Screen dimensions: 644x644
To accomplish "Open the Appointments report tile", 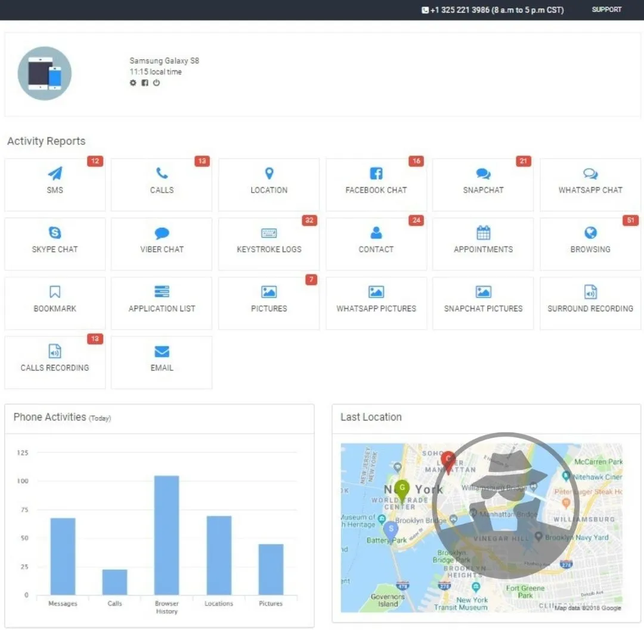I will coord(483,244).
